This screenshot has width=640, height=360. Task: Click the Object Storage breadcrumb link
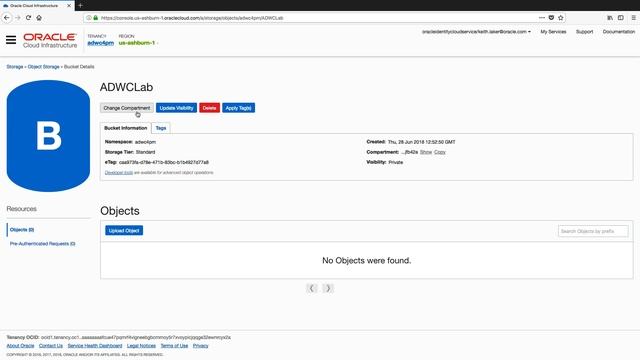pos(44,67)
